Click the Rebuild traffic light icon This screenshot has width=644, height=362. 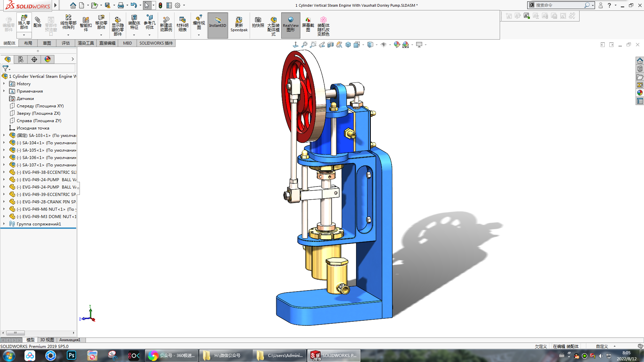coord(160,5)
